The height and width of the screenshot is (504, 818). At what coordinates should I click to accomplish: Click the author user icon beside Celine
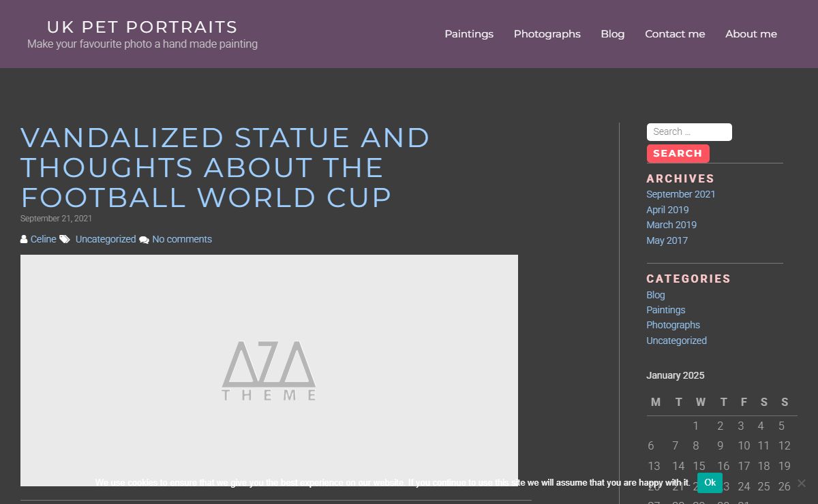pyautogui.click(x=24, y=239)
